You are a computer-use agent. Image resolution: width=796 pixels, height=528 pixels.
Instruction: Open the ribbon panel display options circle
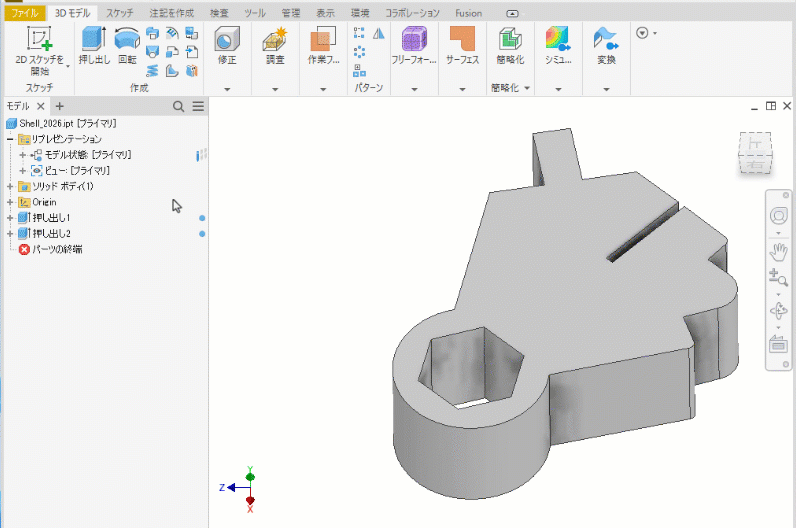(642, 33)
